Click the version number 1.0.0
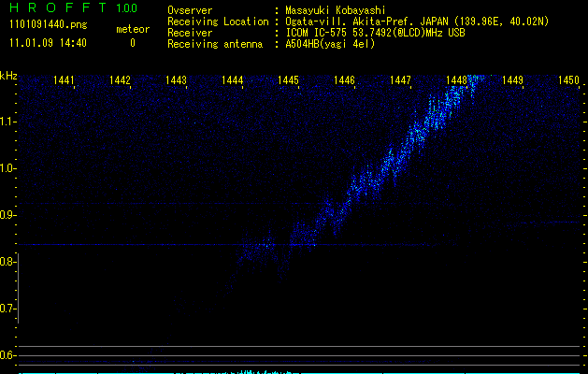This screenshot has width=588, height=374. click(127, 7)
